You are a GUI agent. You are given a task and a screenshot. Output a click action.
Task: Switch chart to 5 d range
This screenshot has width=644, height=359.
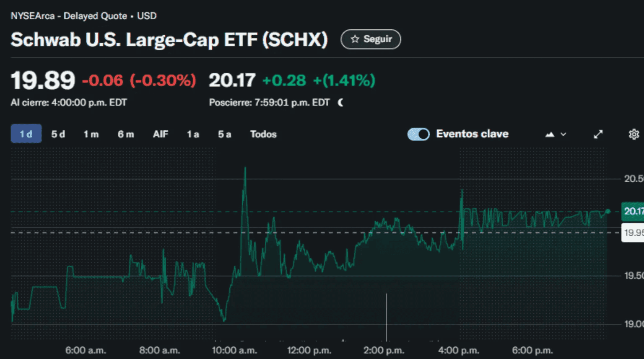coord(58,134)
